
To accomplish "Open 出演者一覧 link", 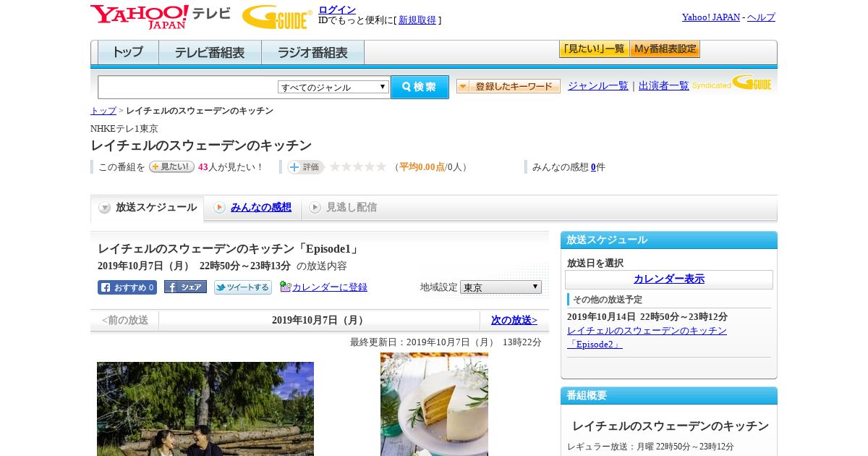I will tap(664, 85).
